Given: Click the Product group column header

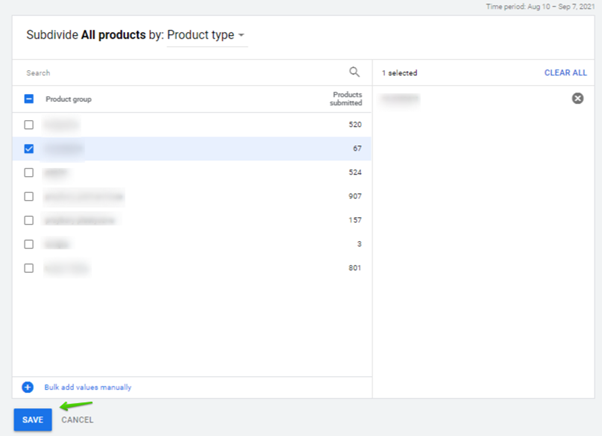Looking at the screenshot, I should 68,99.
